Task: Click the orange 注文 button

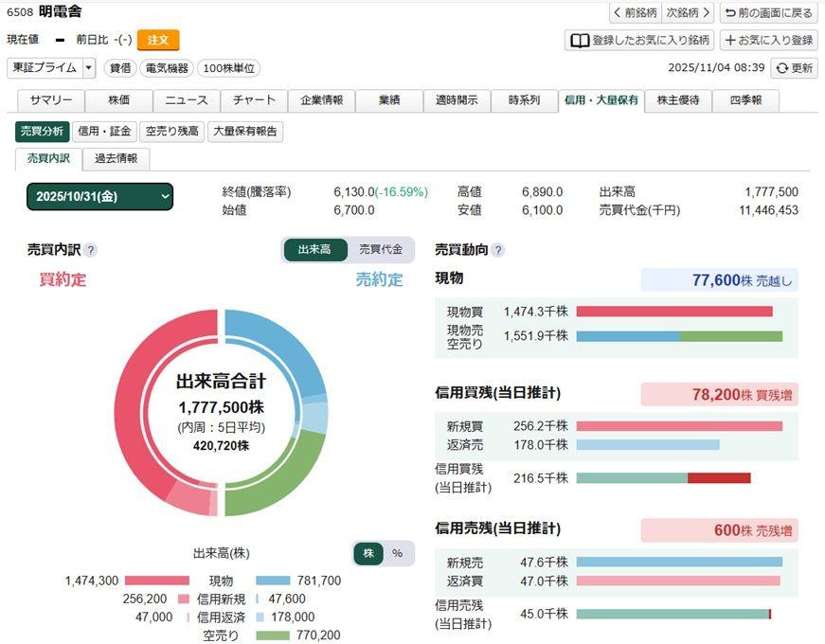Action: tap(158, 40)
